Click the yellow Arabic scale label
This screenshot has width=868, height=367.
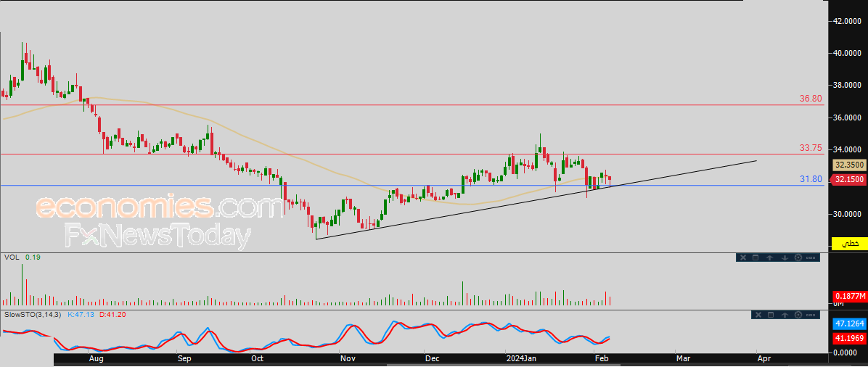[x=849, y=244]
